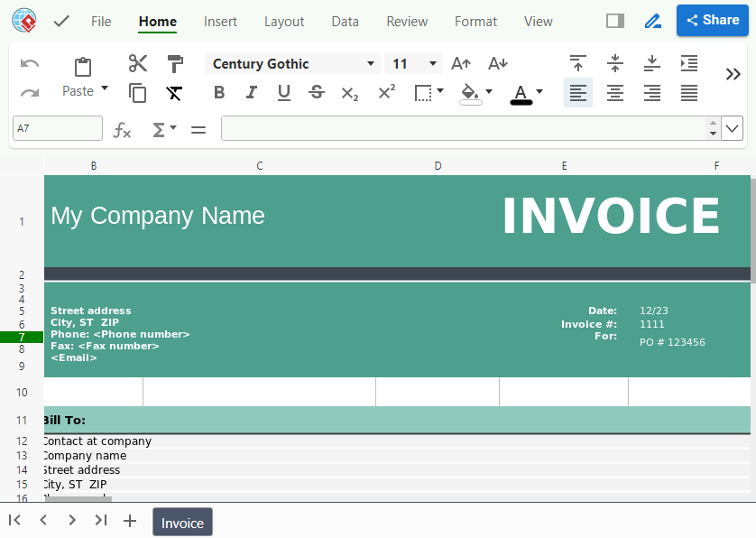This screenshot has height=538, width=756.
Task: Switch to the Review tab
Action: tap(407, 22)
